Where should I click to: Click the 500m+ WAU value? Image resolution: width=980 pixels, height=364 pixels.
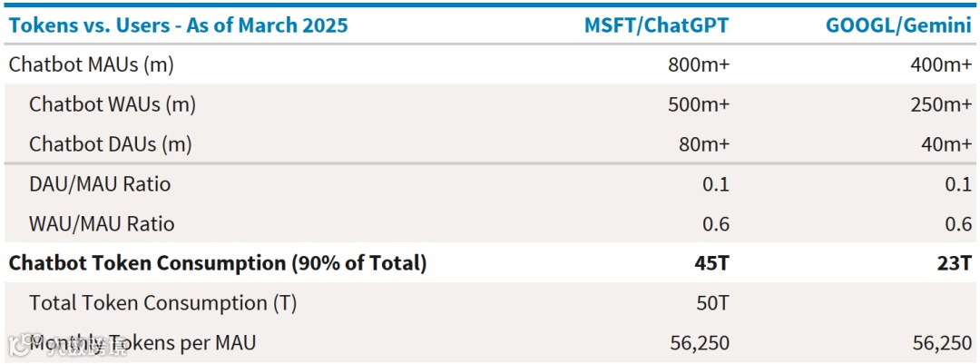click(700, 105)
